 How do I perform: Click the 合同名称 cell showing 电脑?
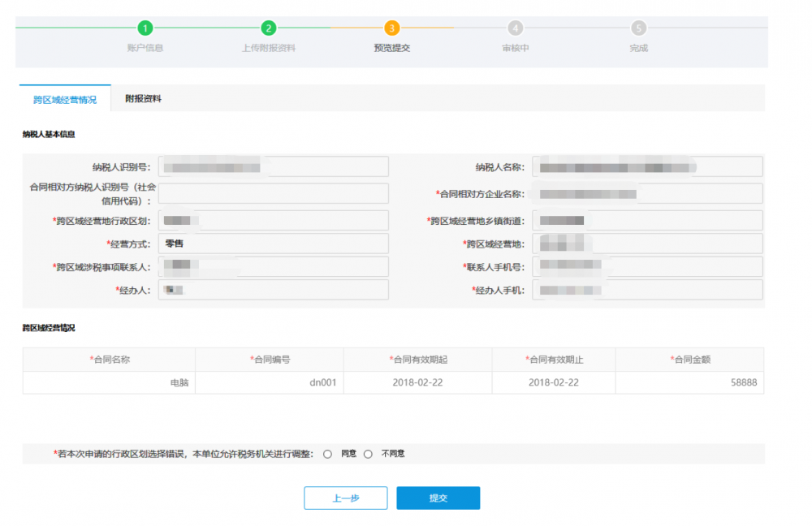[109, 382]
